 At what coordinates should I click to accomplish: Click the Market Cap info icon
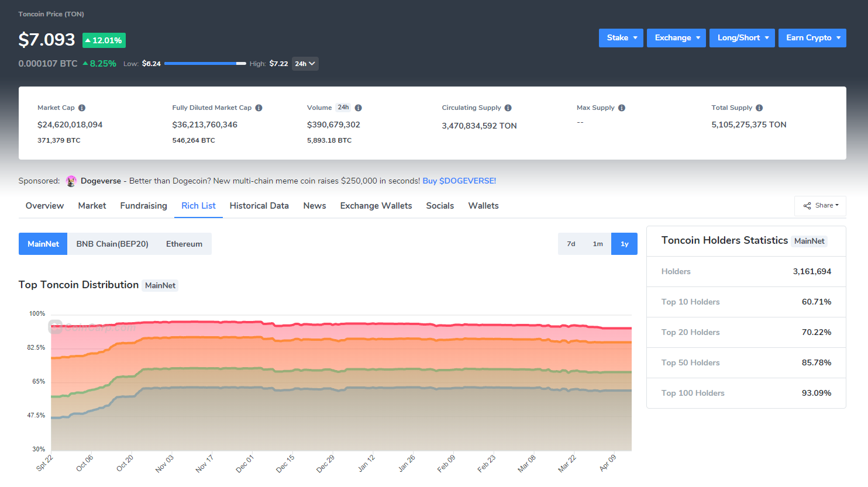(82, 108)
